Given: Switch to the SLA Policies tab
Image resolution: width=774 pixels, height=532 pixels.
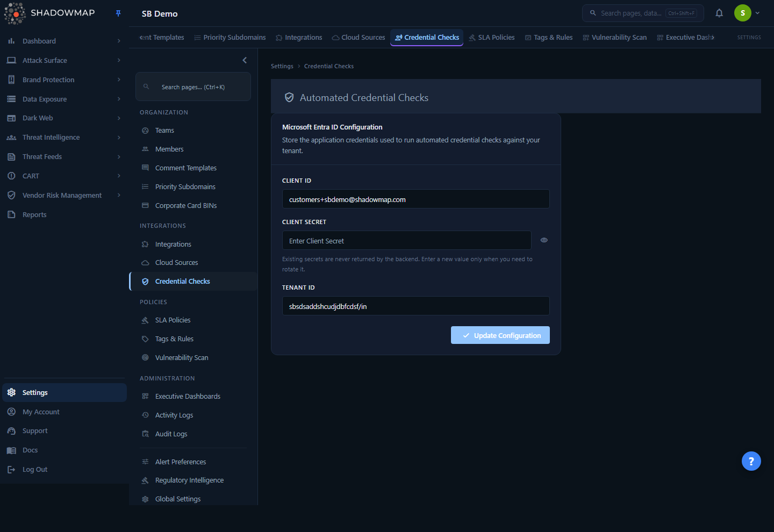Looking at the screenshot, I should click(x=492, y=38).
